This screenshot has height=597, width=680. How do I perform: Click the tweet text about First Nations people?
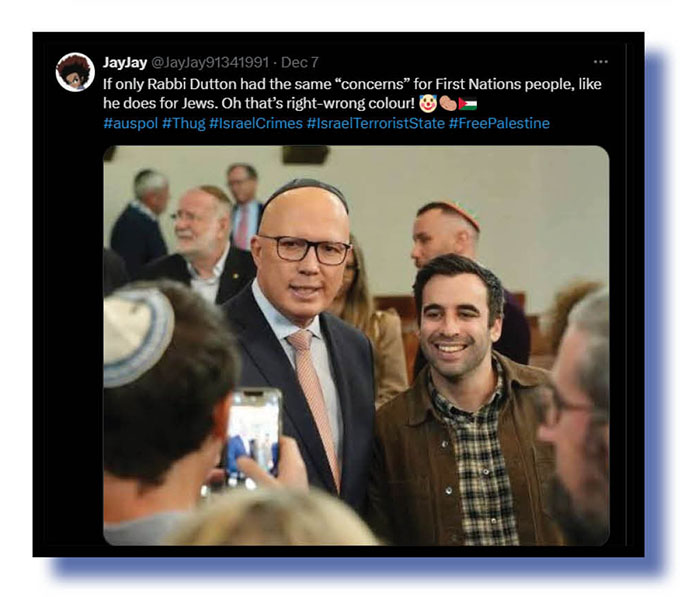click(352, 93)
